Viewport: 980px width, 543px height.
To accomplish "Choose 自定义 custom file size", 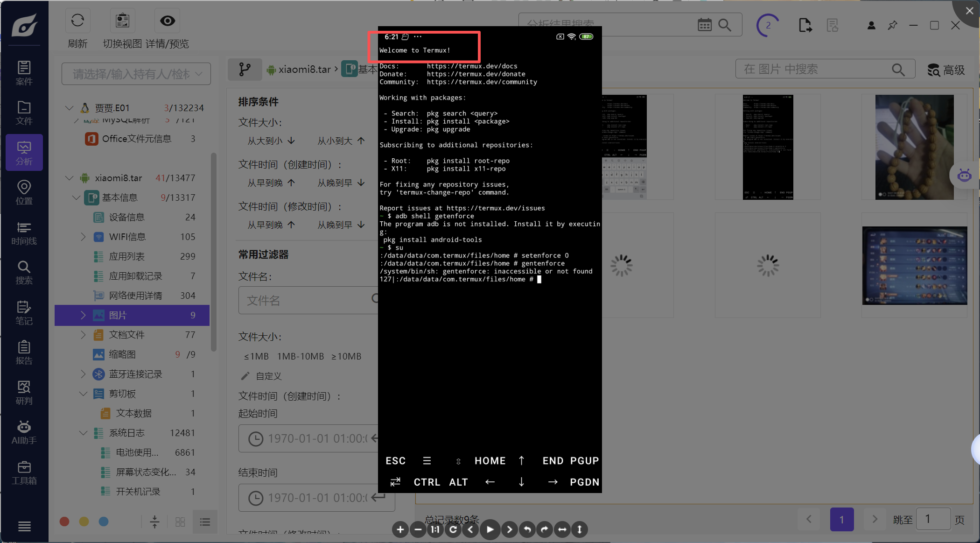I will [x=261, y=376].
